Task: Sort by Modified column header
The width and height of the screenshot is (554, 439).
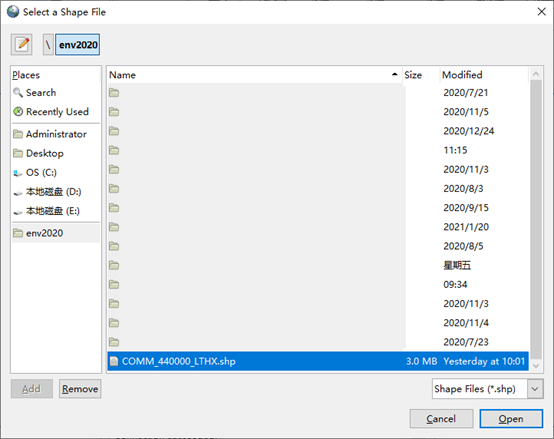Action: click(x=484, y=75)
